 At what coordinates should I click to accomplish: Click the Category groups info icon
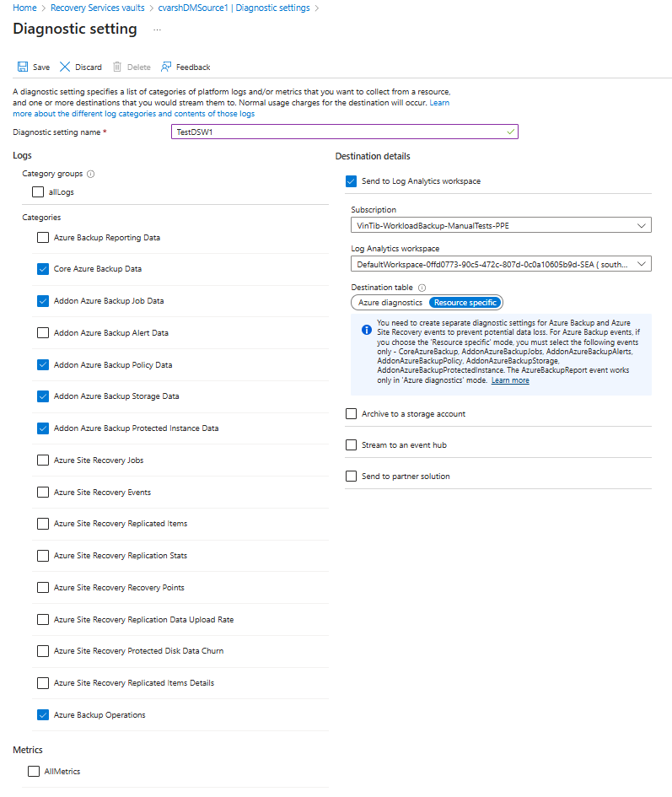pyautogui.click(x=90, y=174)
